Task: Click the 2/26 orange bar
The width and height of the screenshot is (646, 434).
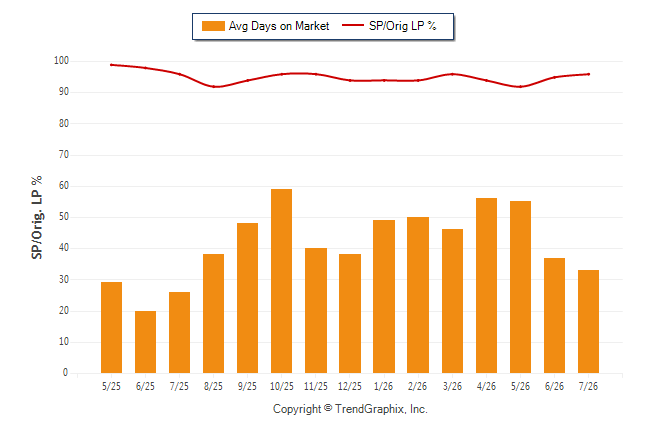Action: coord(418,295)
